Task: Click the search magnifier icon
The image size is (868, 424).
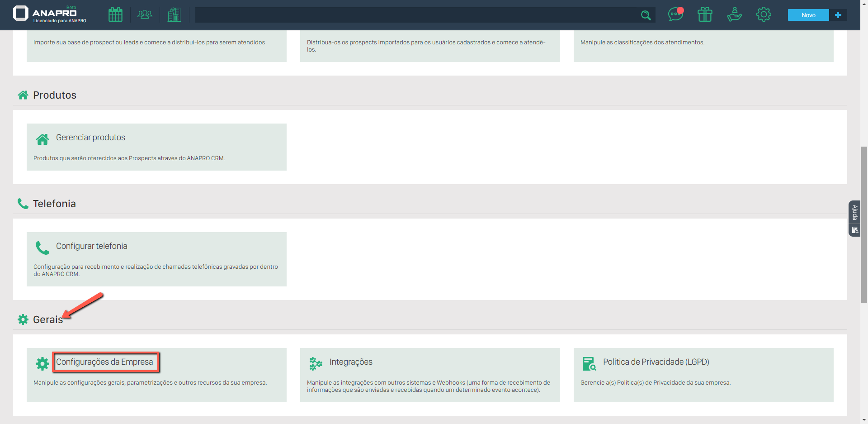Action: 646,15
